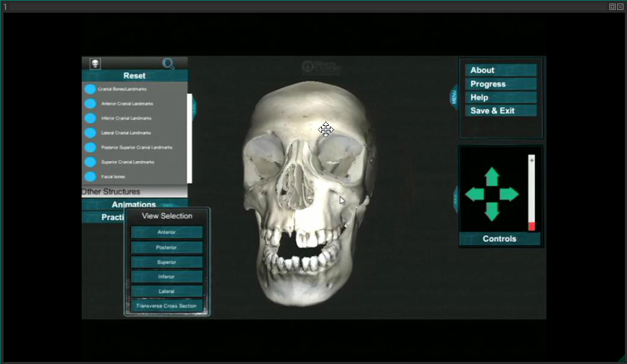Click the Posterior Superior Cranial Landmarks text
This screenshot has width=627, height=364.
click(137, 148)
